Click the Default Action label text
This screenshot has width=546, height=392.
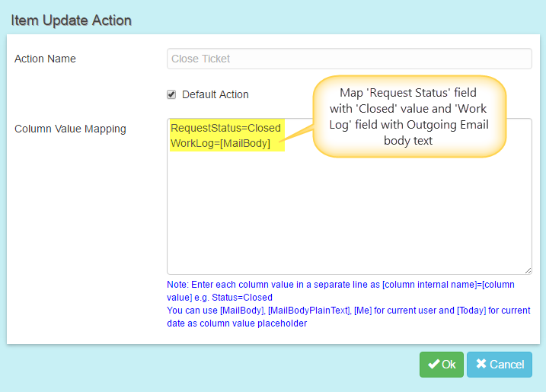tap(216, 94)
